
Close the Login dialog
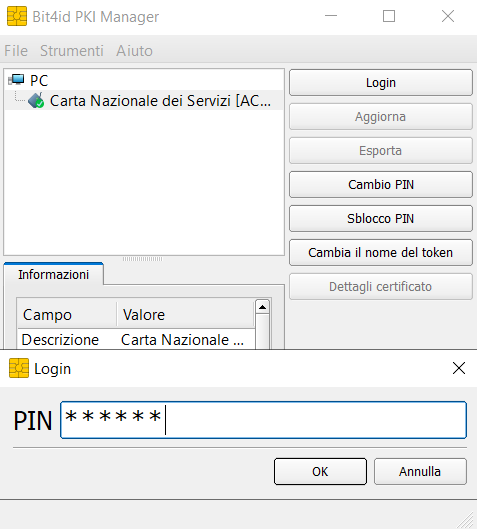click(459, 368)
